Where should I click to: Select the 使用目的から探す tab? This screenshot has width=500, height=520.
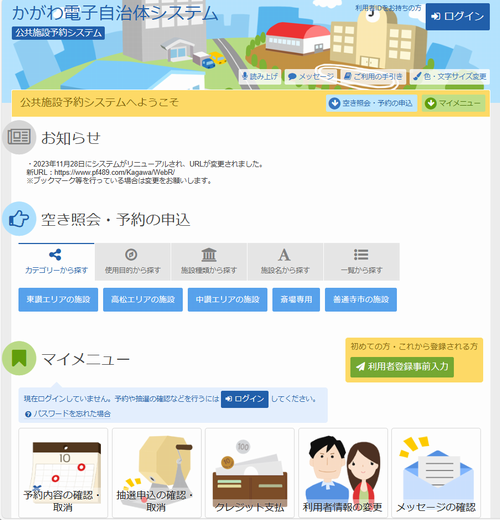pyautogui.click(x=133, y=262)
